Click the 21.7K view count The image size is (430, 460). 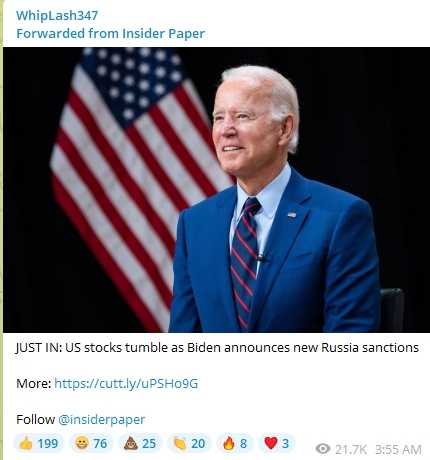[x=351, y=449]
